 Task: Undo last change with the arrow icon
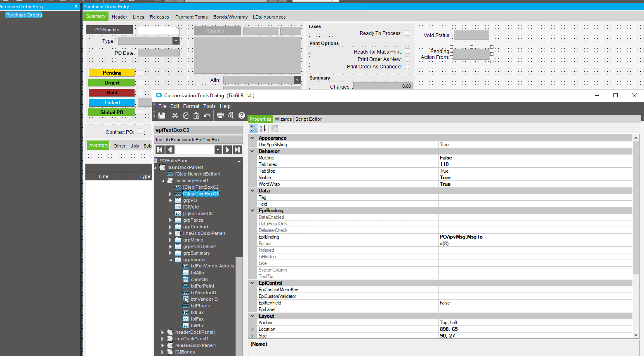tap(207, 116)
